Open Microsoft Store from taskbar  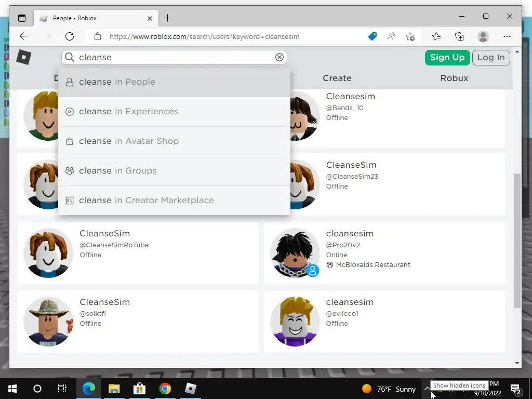point(139,389)
